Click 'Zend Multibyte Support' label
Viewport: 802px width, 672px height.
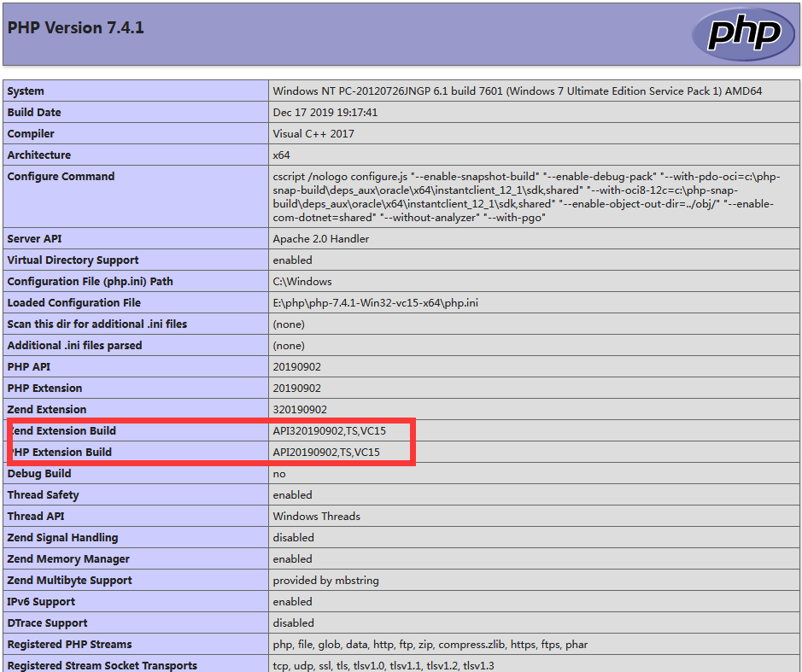point(69,581)
